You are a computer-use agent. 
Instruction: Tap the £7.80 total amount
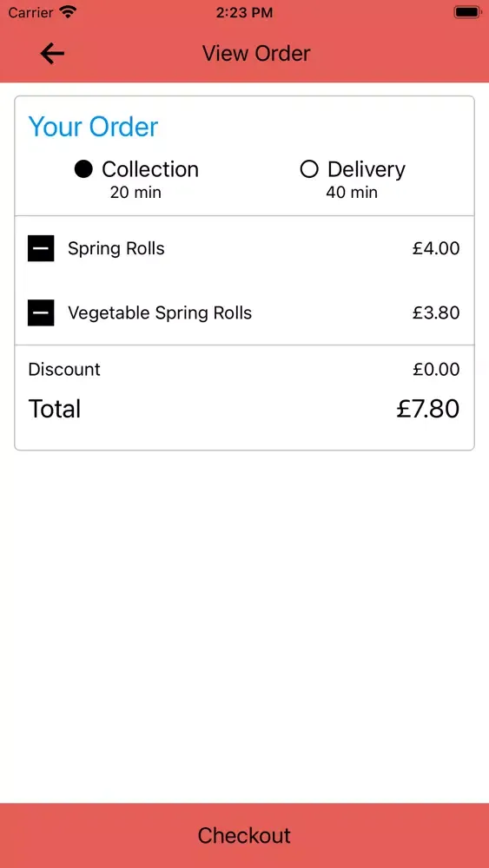(x=428, y=409)
